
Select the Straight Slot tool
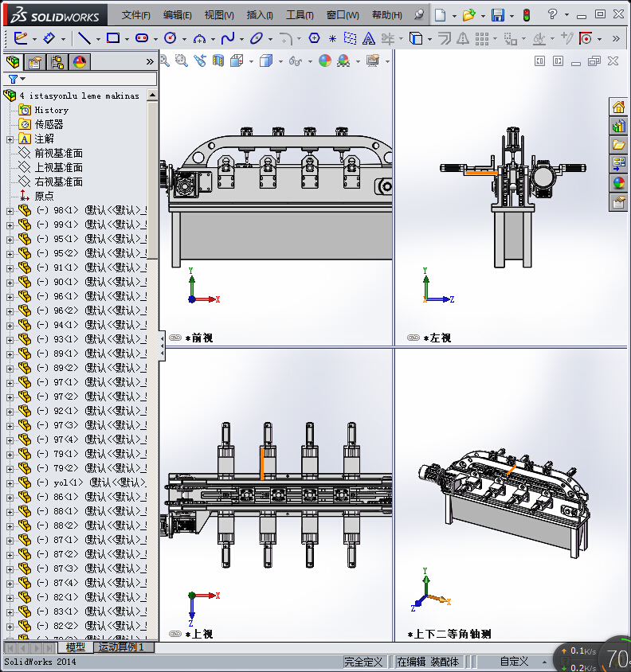tap(142, 38)
